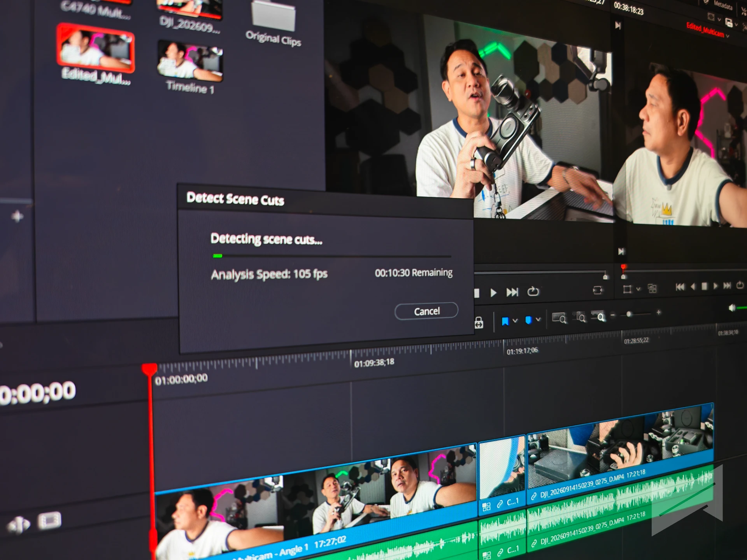Mute audio with the speaker icon
The height and width of the screenshot is (560, 747).
[x=732, y=308]
